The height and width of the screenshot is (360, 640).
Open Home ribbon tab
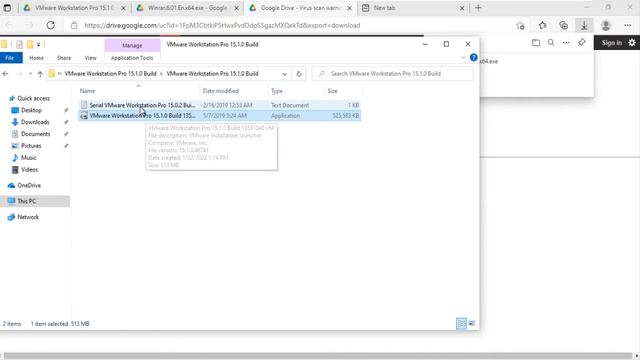pos(36,58)
